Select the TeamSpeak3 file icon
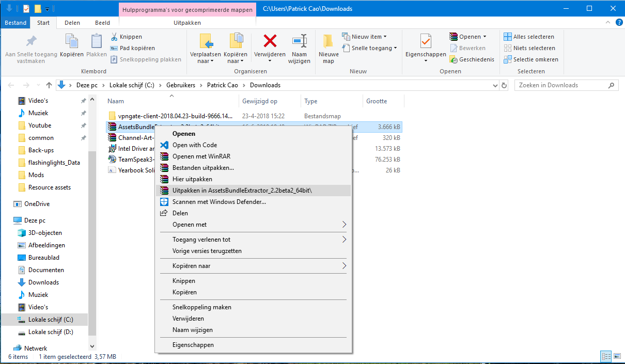Viewport: 625px width, 364px height. (x=112, y=160)
